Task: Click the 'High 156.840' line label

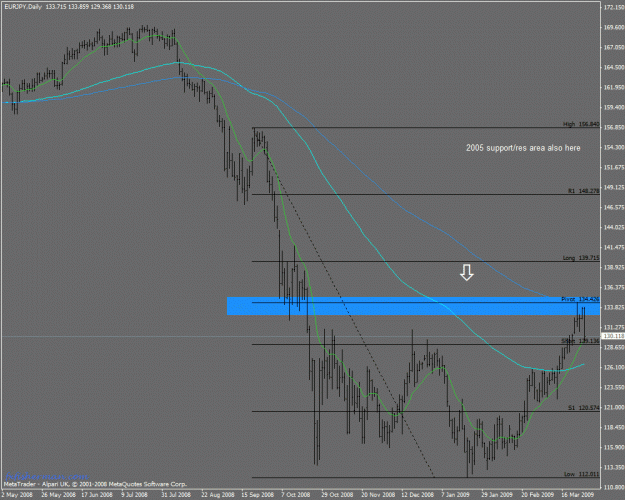Action: (x=581, y=124)
